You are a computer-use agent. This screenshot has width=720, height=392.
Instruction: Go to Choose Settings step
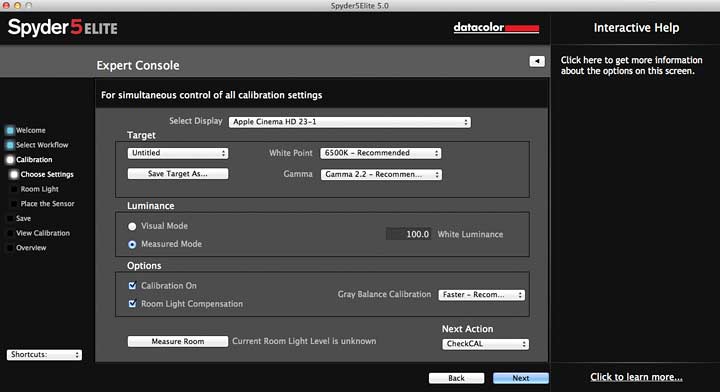click(x=47, y=174)
